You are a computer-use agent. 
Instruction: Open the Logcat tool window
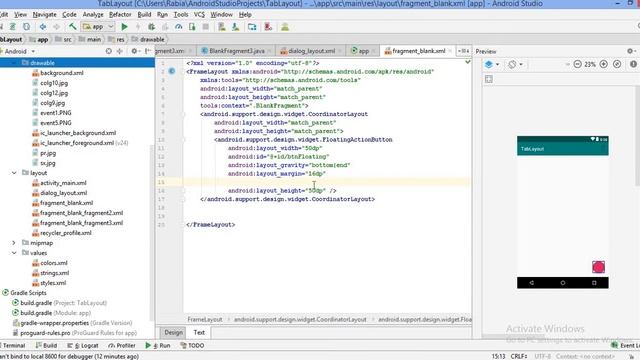(83, 346)
